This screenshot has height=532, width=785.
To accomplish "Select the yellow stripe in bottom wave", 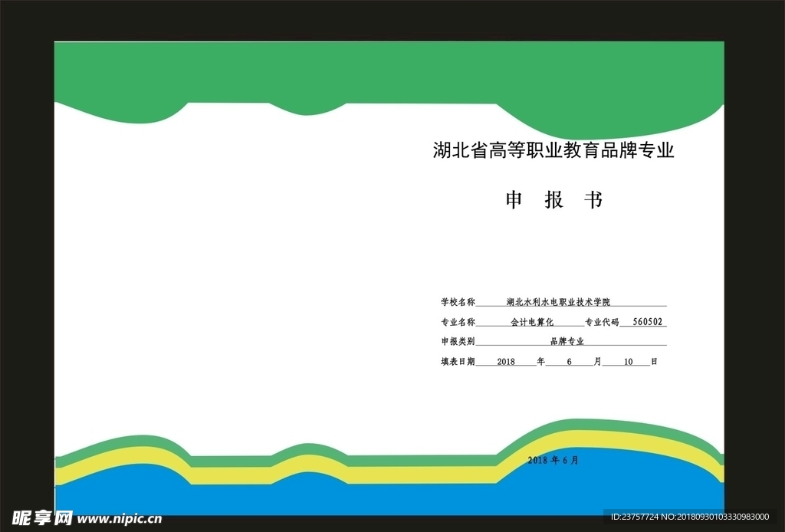I will pyautogui.click(x=230, y=475).
